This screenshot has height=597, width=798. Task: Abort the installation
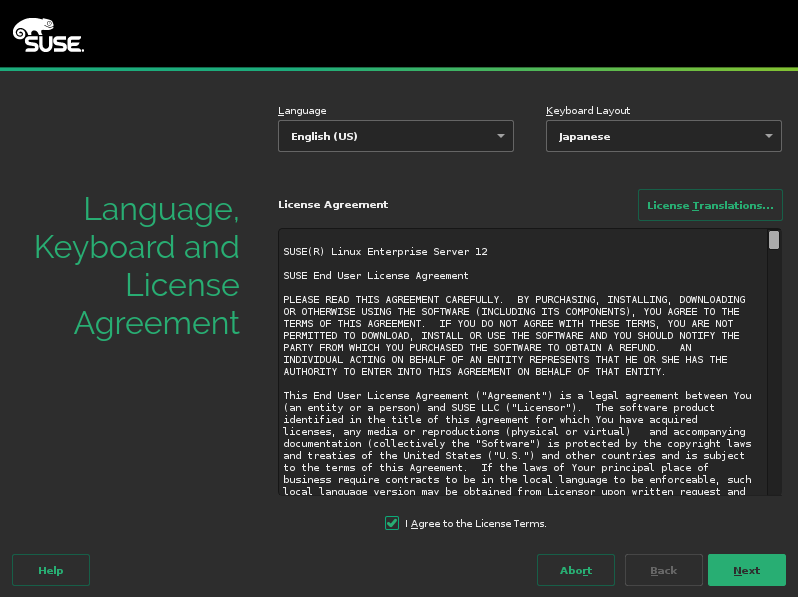[x=576, y=570]
